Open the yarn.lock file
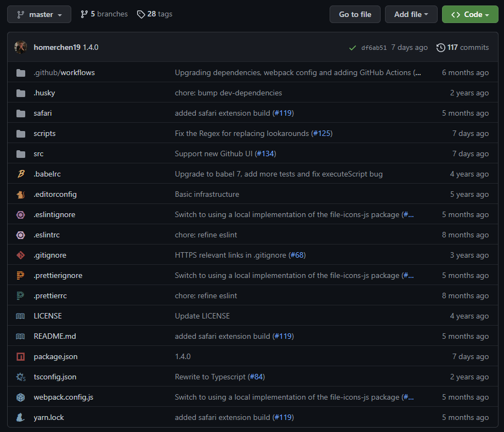504x432 pixels. click(49, 417)
